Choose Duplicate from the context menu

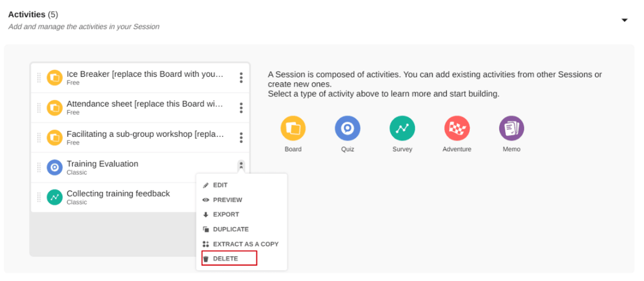pos(230,229)
